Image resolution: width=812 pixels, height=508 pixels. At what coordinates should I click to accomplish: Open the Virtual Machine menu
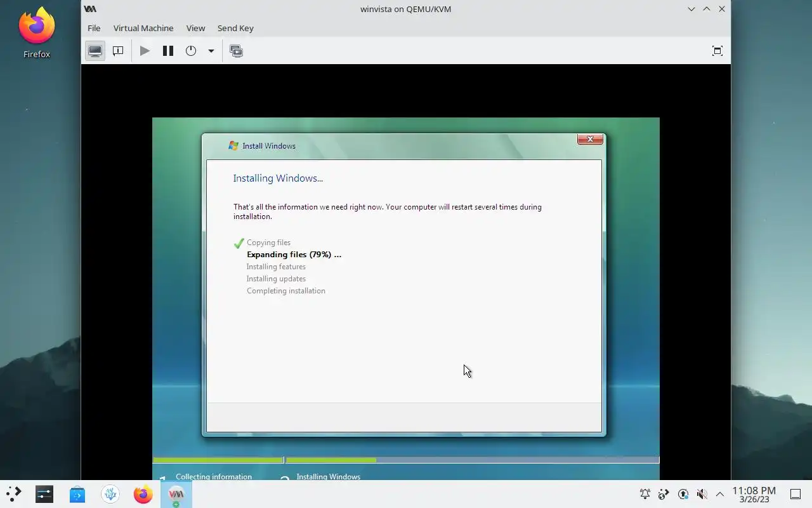143,28
